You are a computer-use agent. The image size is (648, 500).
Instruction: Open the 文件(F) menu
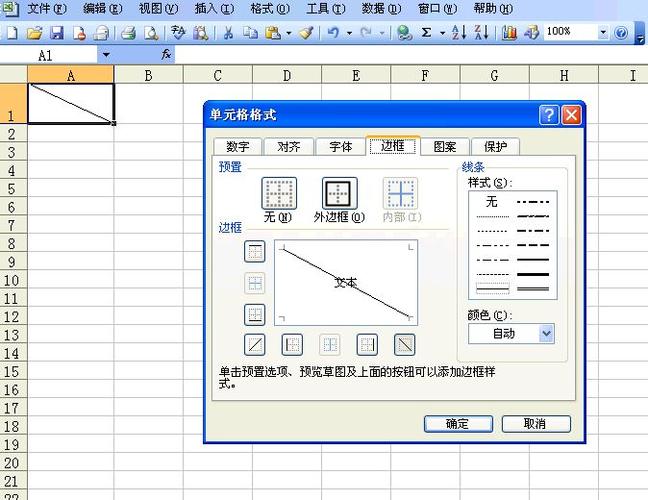pos(47,9)
